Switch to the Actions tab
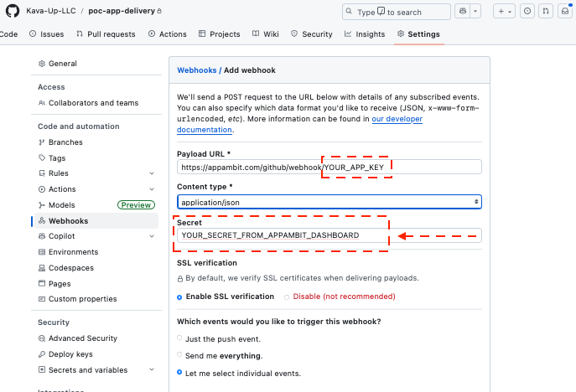 (168, 34)
